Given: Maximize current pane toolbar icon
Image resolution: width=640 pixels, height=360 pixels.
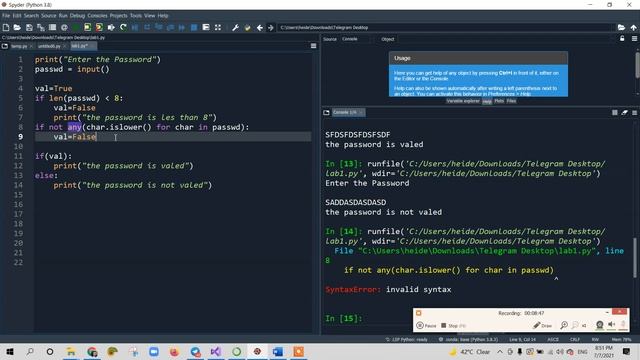Looking at the screenshot, I should tap(218, 27).
